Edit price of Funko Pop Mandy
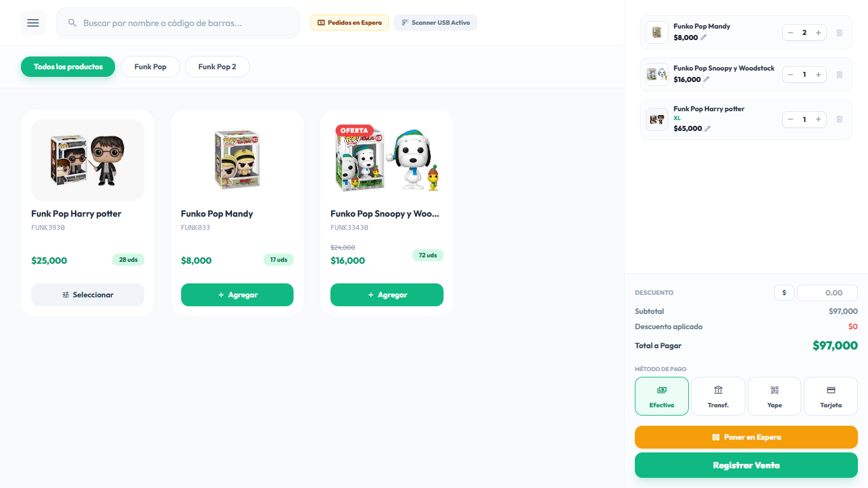This screenshot has width=868, height=488. (x=703, y=37)
